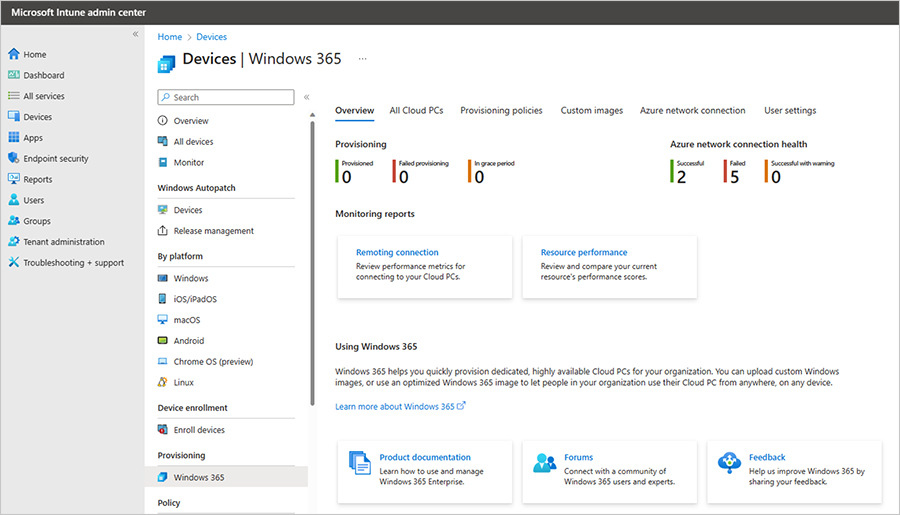Click the Home breadcrumb link
The image size is (900, 515).
169,37
